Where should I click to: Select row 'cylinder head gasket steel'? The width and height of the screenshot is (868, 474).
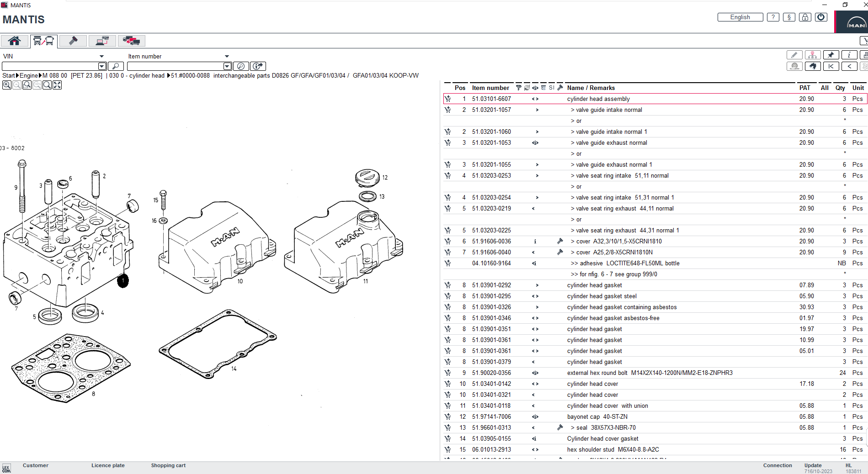[655, 296]
